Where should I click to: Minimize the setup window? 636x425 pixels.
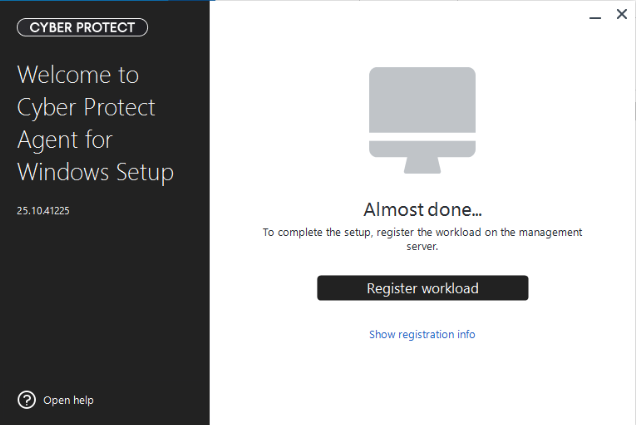[x=594, y=15]
